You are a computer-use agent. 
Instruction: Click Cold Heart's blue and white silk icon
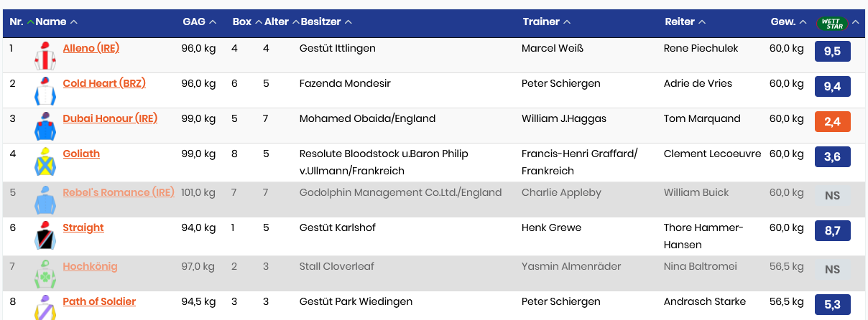point(45,90)
